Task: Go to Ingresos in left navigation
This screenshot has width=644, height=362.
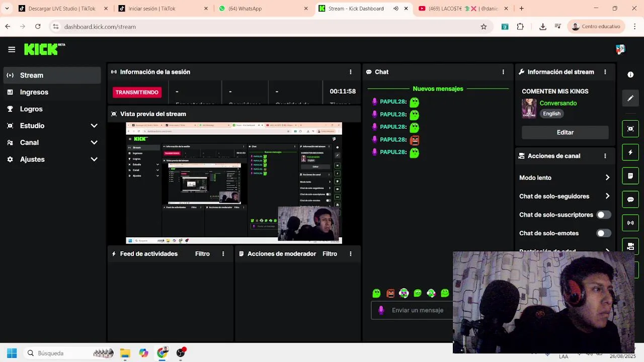Action: tap(52, 92)
